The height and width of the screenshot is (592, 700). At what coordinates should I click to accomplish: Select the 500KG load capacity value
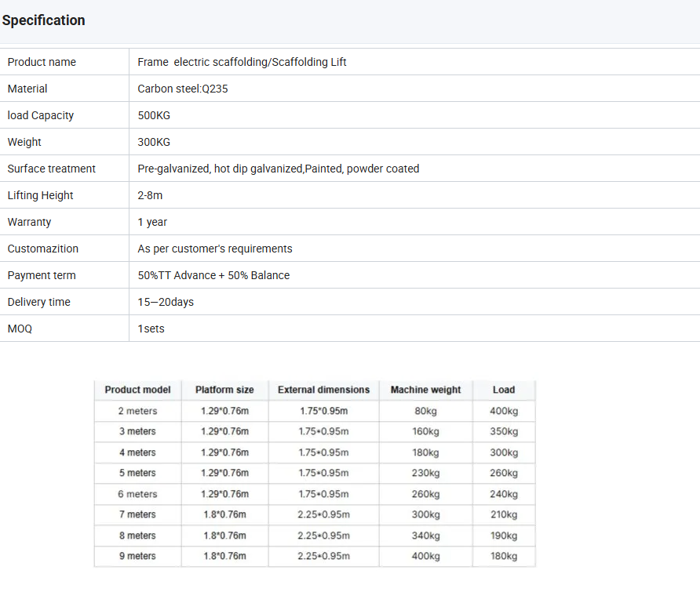tap(154, 115)
